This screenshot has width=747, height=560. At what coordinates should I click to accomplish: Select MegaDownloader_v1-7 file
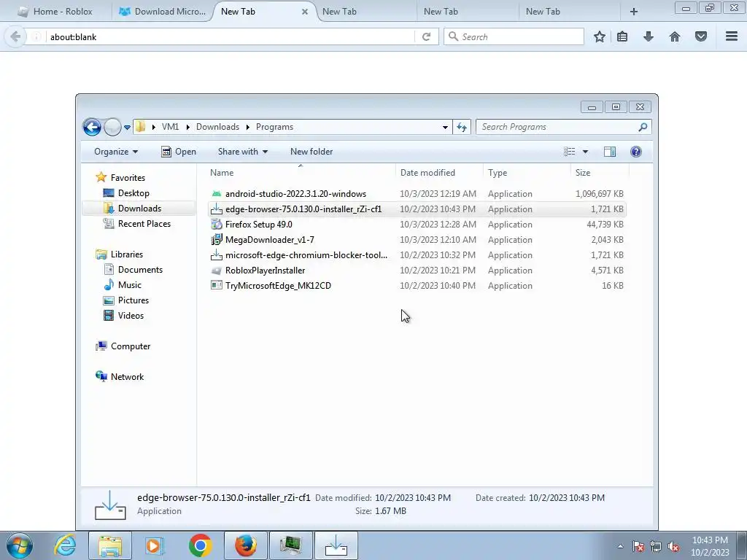coord(417,239)
